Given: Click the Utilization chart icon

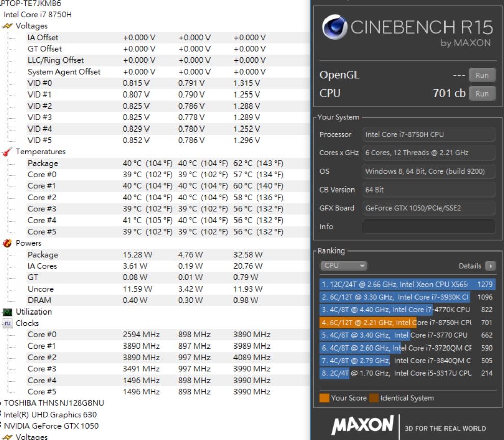Looking at the screenshot, I should click(7, 312).
